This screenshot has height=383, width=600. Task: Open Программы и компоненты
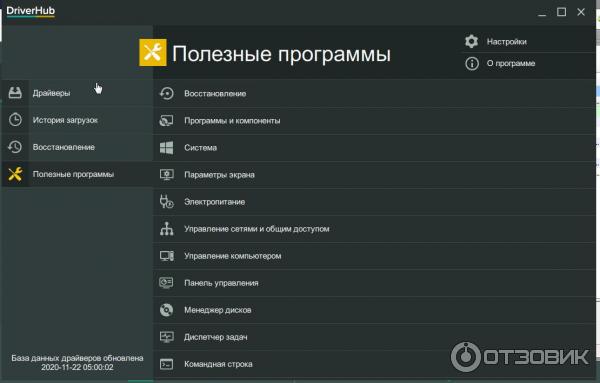pos(375,121)
